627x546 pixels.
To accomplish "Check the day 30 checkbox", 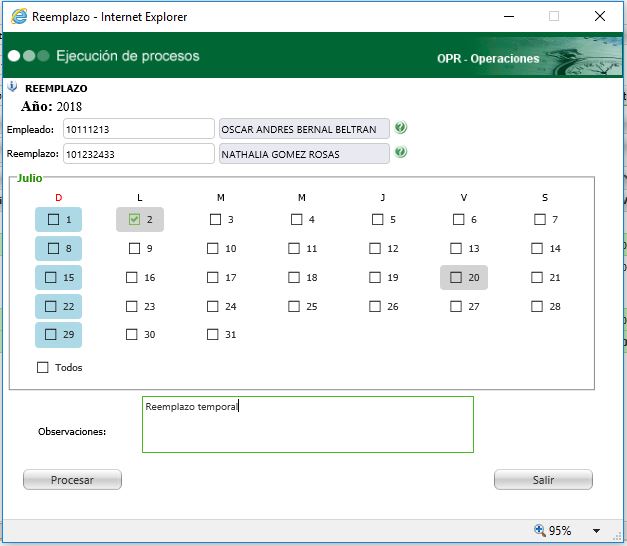I will 132,334.
